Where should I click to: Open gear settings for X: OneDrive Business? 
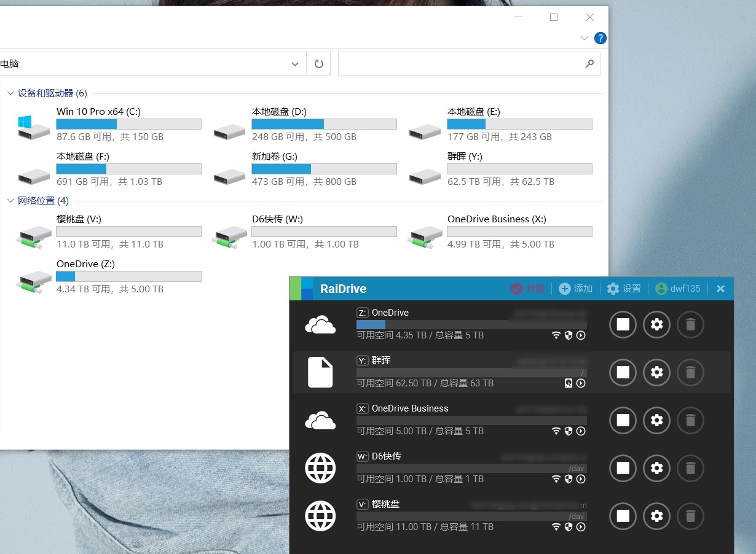[x=656, y=420]
